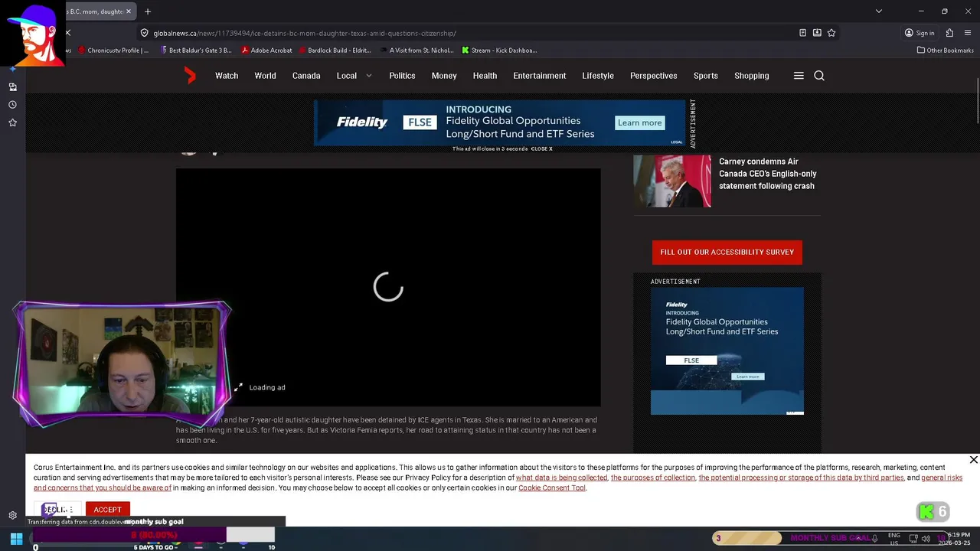Bookmark this page with the star icon
The width and height of the screenshot is (980, 551).
click(831, 33)
